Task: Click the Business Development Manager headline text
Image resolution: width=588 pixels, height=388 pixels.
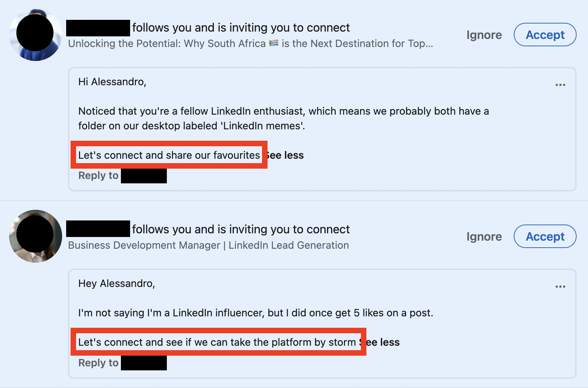Action: click(208, 245)
